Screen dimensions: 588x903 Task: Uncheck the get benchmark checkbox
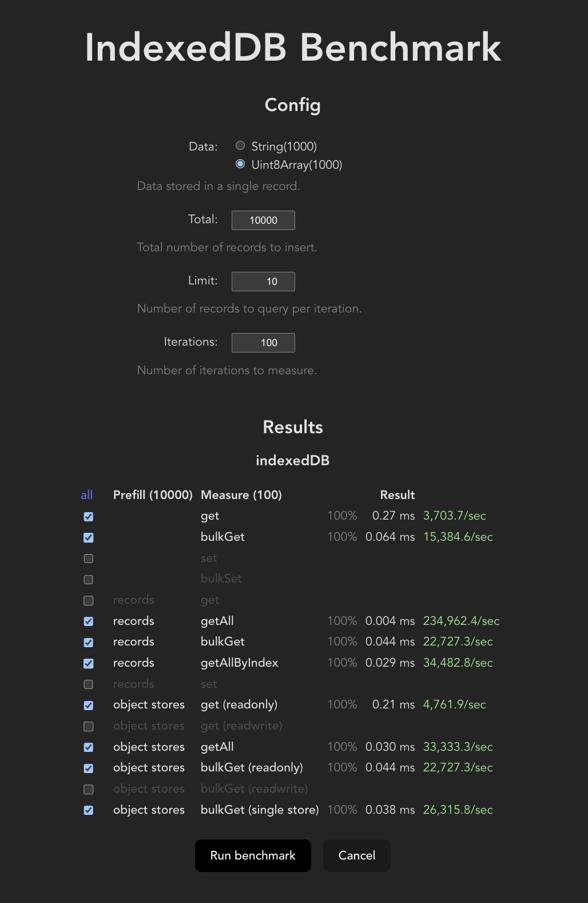pos(88,516)
